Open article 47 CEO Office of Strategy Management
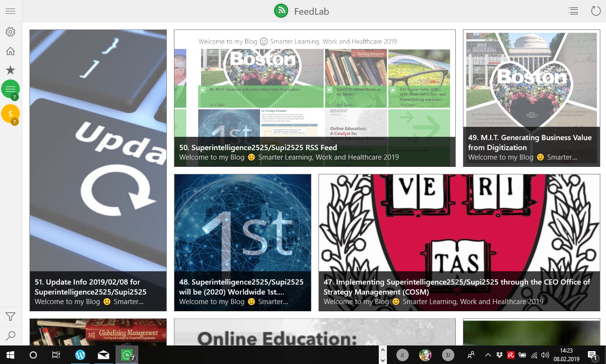This screenshot has height=364, width=606. pyautogui.click(x=459, y=242)
